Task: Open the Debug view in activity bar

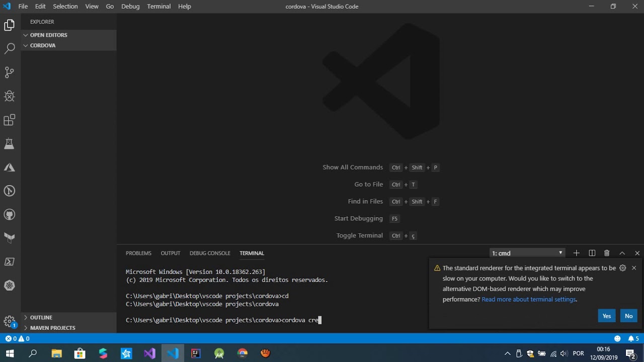Action: click(10, 96)
